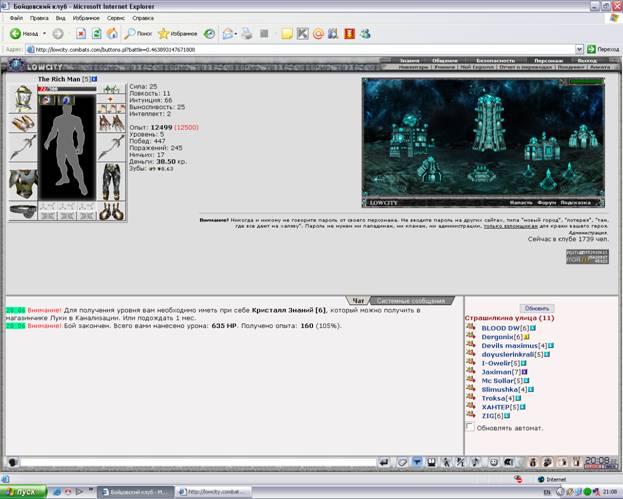Click the eraser clear-chat icon
623x499 pixels.
pos(402,462)
